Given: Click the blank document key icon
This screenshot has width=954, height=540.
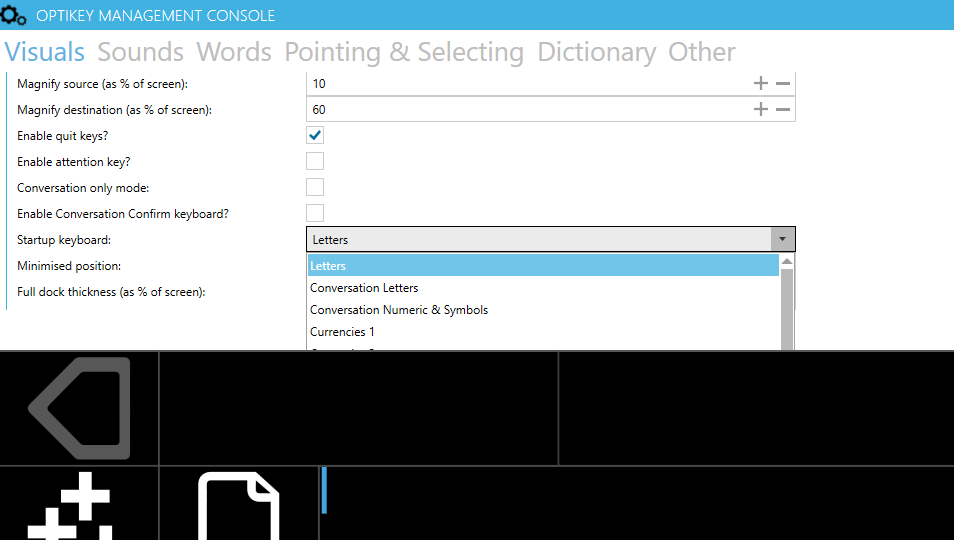Looking at the screenshot, I should [x=238, y=504].
